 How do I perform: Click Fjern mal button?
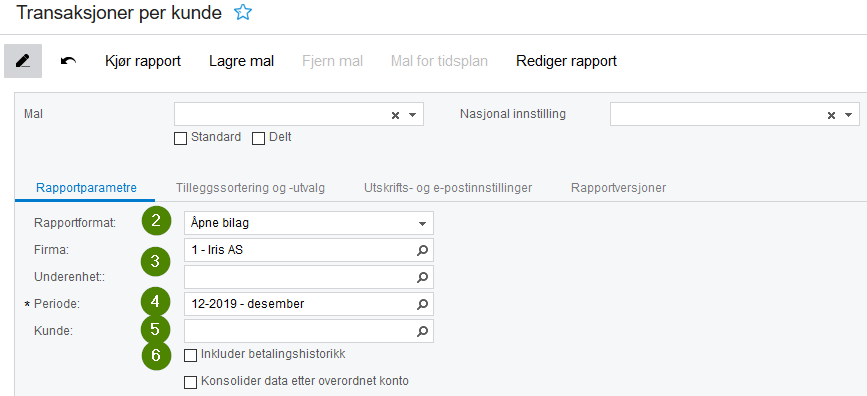332,61
